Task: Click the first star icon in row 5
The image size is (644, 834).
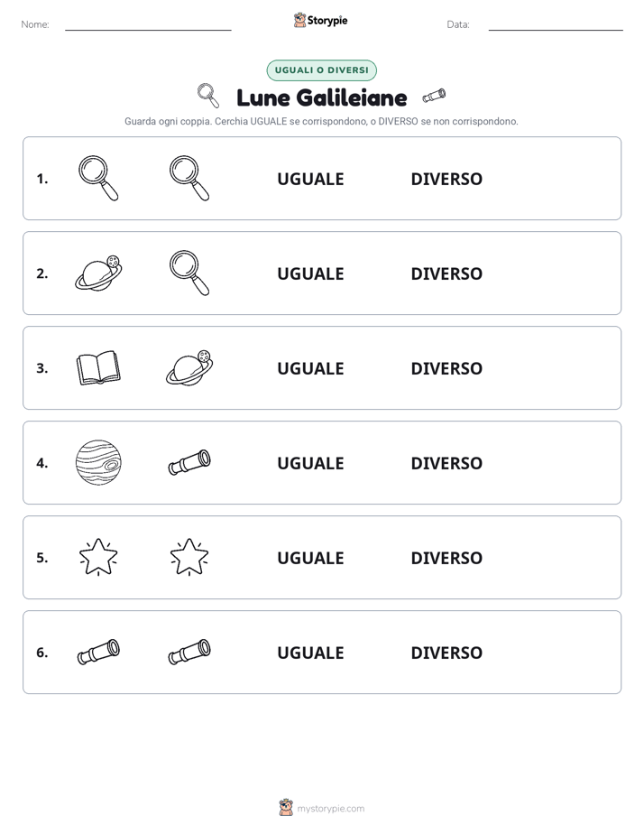Action: 98,557
